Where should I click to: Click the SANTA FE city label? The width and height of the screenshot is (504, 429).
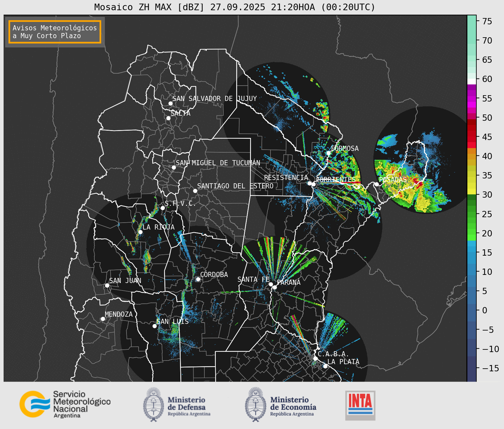(x=253, y=279)
